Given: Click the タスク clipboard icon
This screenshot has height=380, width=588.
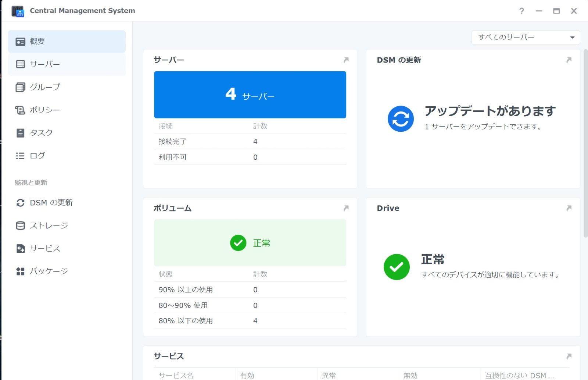Looking at the screenshot, I should [20, 133].
